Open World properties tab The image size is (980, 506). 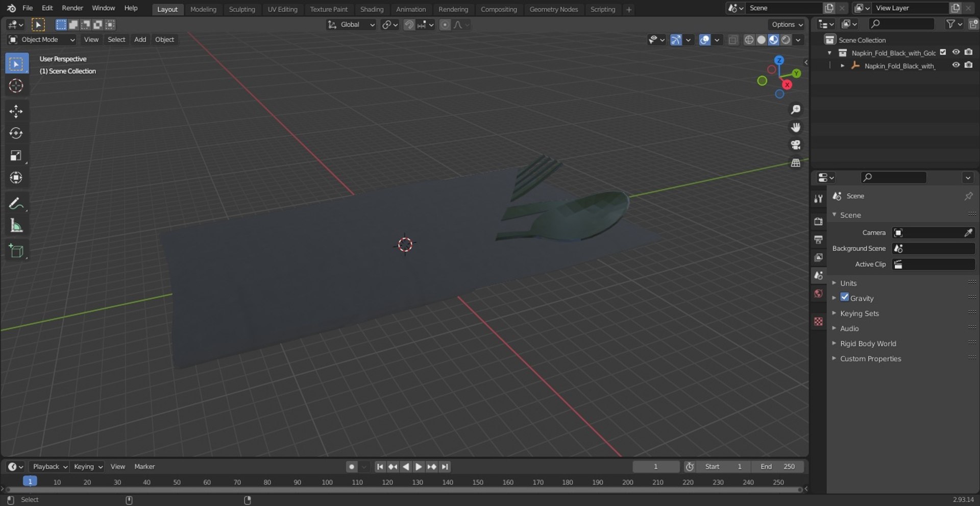[x=819, y=293]
